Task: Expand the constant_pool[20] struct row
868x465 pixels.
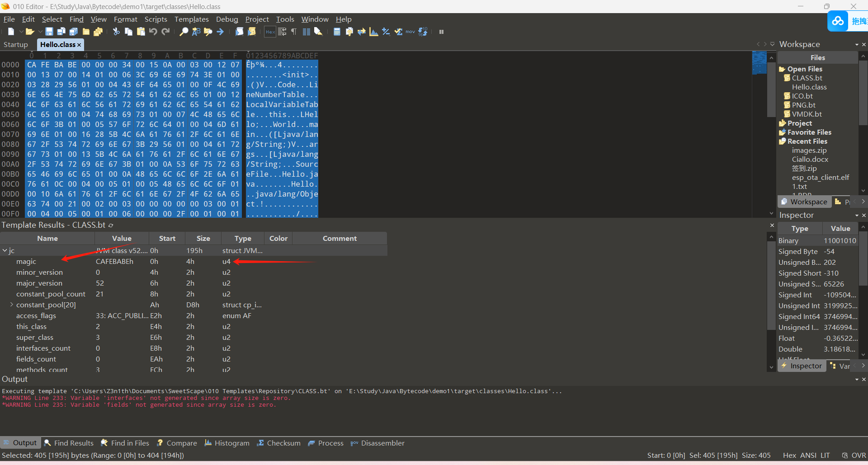Action: tap(12, 305)
